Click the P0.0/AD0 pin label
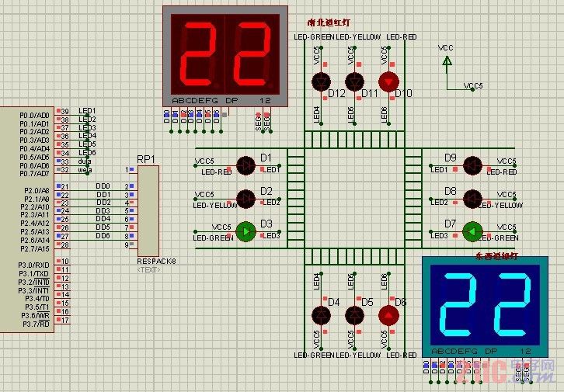The width and height of the screenshot is (564, 392). [x=34, y=116]
